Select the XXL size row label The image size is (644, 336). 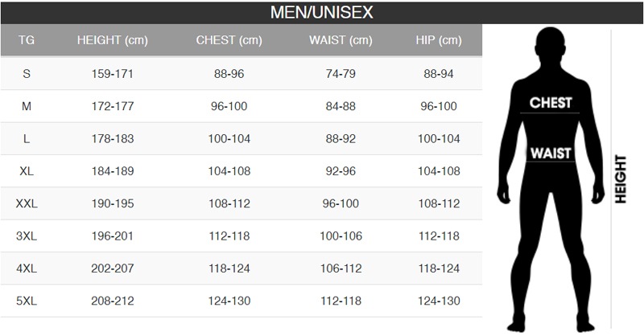pos(27,203)
